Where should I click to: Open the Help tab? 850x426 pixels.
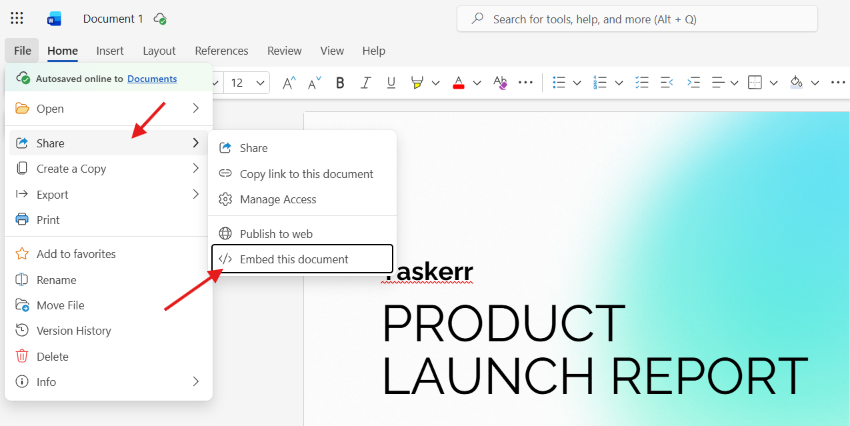374,51
